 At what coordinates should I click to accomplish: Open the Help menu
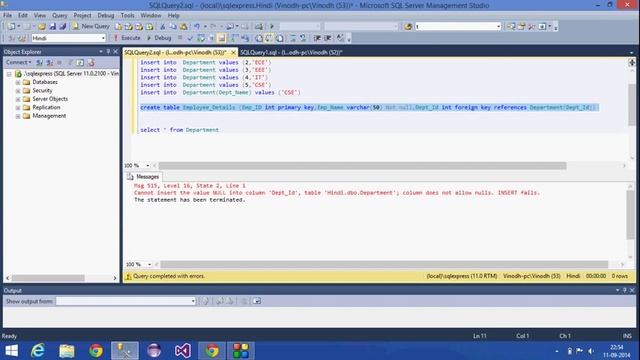[173, 15]
